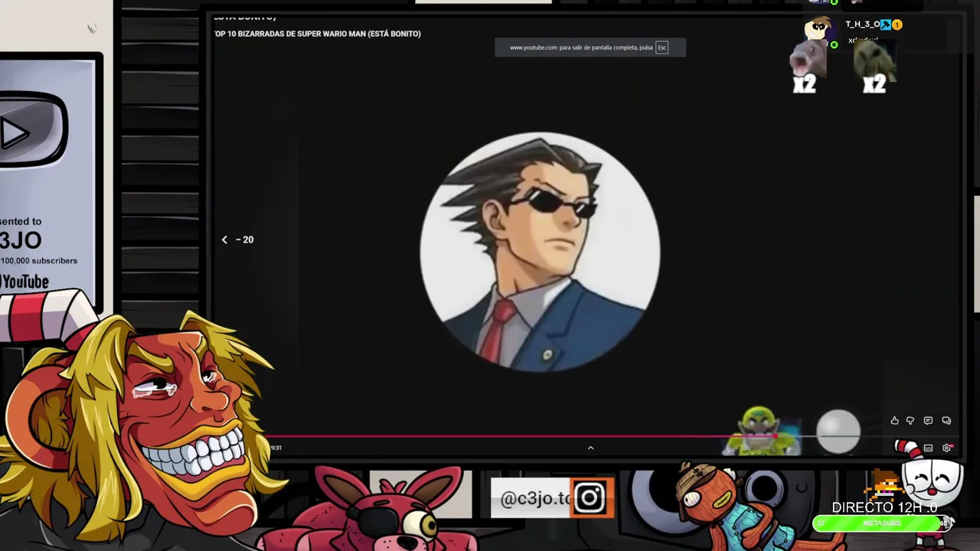Click the YouTube play button plaque icon
980x551 pixels.
[31, 132]
